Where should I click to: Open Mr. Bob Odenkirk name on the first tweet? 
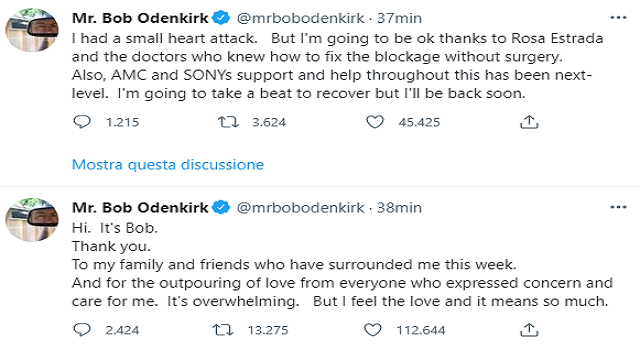(x=140, y=18)
